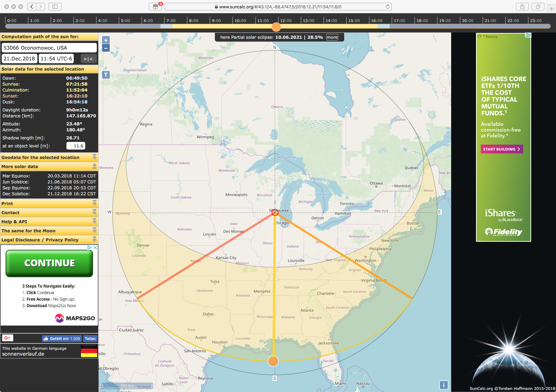Image resolution: width=556 pixels, height=392 pixels.
Task: Reload the suncalc.org page
Action: point(388,7)
